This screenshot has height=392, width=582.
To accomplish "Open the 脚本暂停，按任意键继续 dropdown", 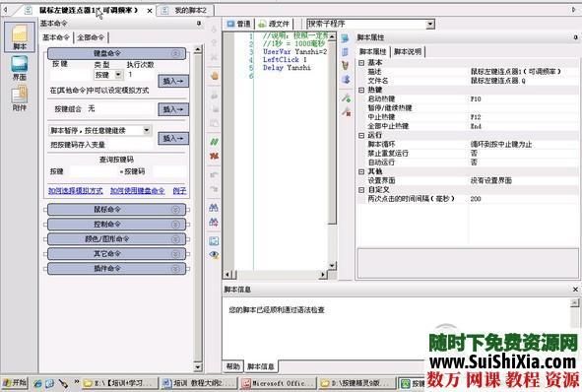I will pos(147,130).
